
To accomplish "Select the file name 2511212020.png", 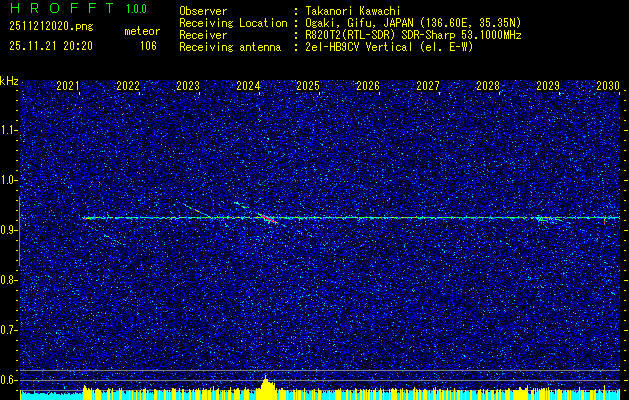I will pyautogui.click(x=51, y=27).
